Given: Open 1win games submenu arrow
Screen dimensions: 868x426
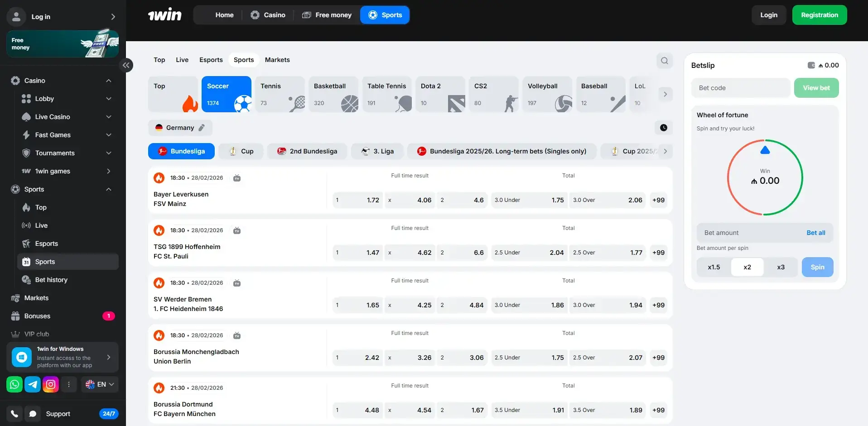Looking at the screenshot, I should pos(108,171).
